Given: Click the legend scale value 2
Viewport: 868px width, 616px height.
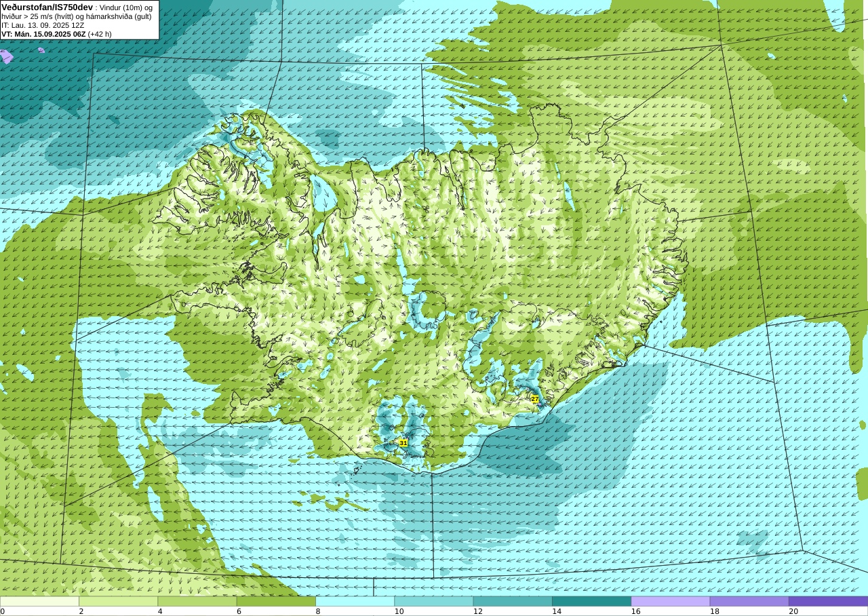Looking at the screenshot, I should 81,611.
